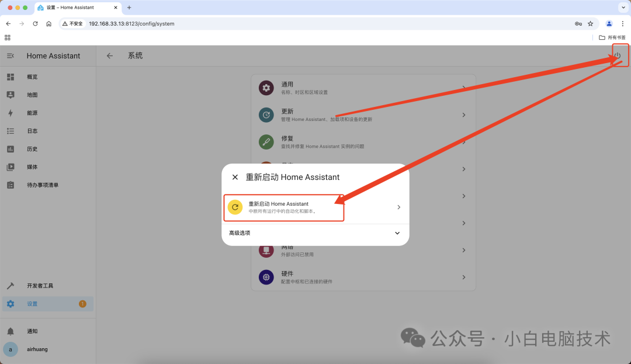Image resolution: width=631 pixels, height=364 pixels.
Task: Click the address bar URL
Action: 131,24
